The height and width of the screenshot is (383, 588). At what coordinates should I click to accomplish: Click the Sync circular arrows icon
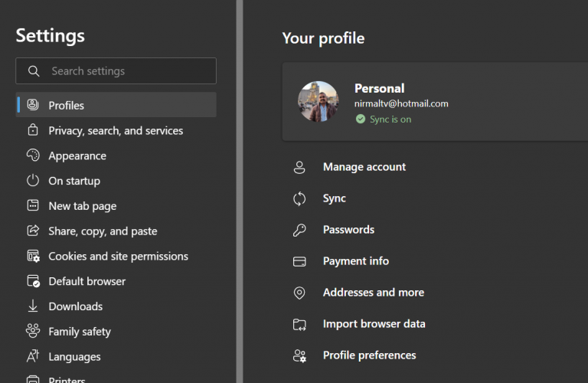[x=299, y=198]
